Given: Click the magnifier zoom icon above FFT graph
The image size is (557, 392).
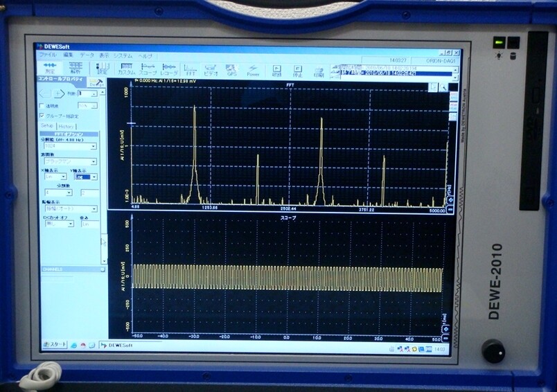Looking at the screenshot, I should point(443,87).
